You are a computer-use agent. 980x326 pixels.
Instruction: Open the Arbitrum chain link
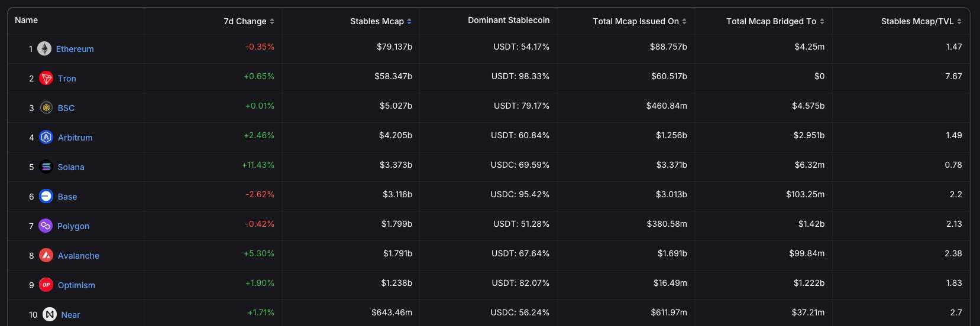coord(75,138)
